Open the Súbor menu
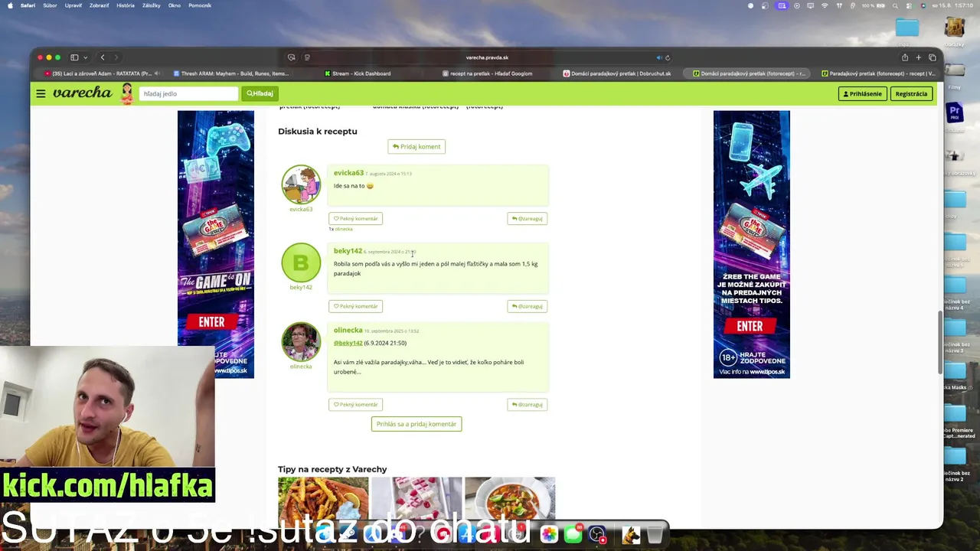Viewport: 980px width, 551px height. (50, 5)
